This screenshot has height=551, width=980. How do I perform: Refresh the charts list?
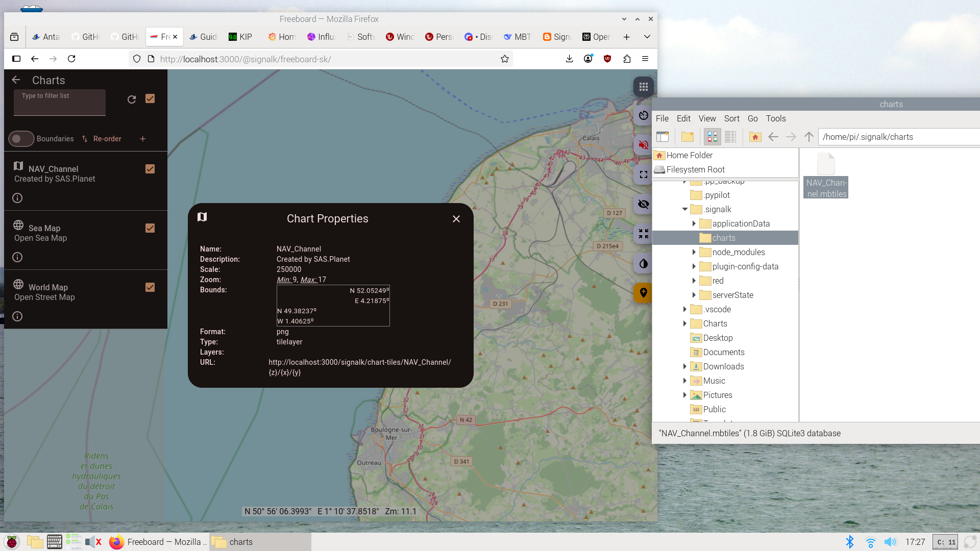tap(132, 99)
